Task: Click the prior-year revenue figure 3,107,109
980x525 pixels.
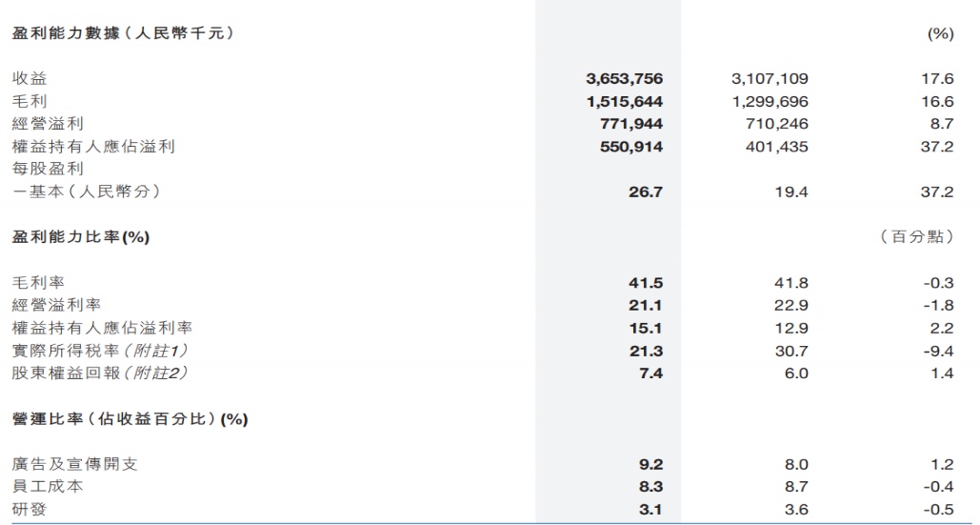Action: (x=770, y=79)
